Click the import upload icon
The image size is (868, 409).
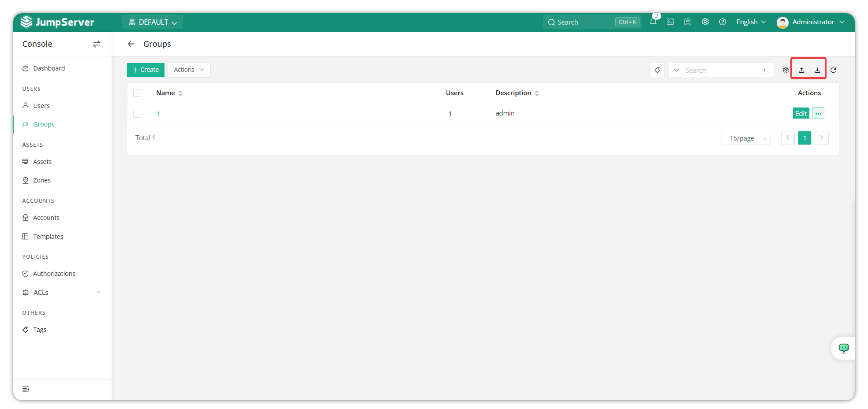[801, 70]
